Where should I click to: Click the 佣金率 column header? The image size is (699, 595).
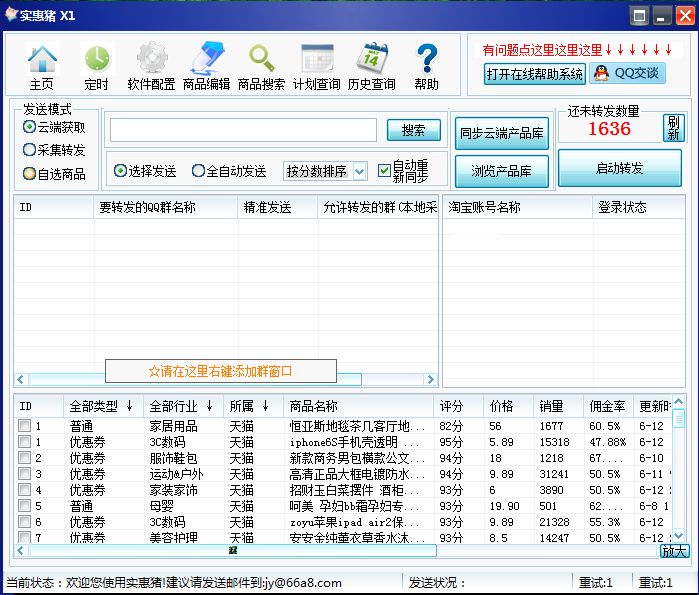(609, 406)
